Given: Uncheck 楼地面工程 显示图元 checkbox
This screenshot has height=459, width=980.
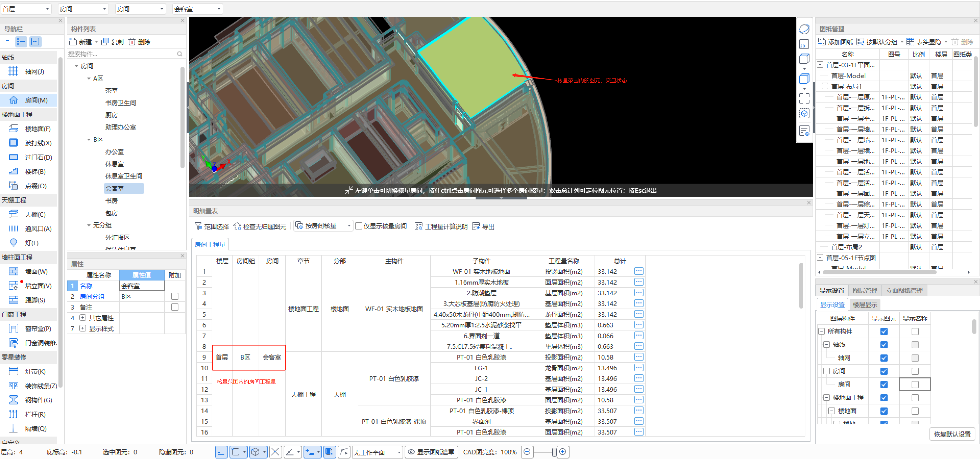Looking at the screenshot, I should 884,398.
